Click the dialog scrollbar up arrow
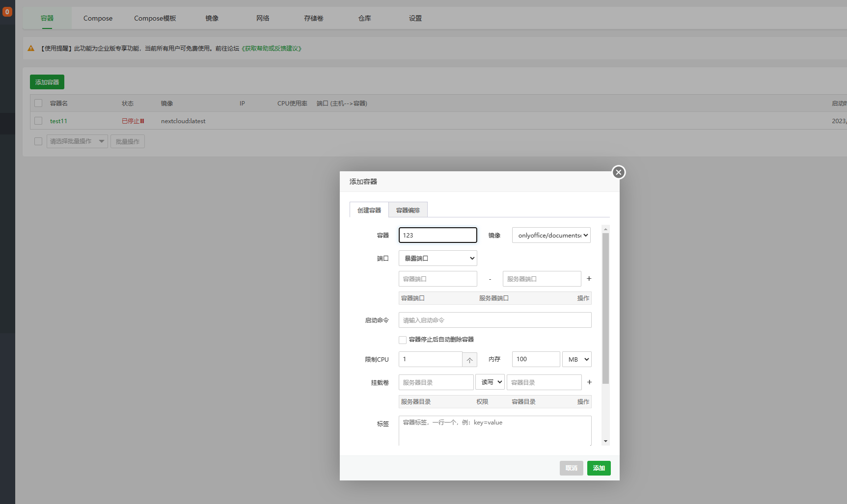This screenshot has height=504, width=847. coord(605,229)
